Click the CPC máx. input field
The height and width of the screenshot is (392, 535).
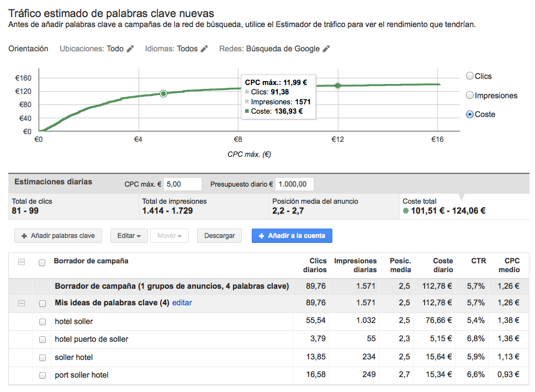183,184
